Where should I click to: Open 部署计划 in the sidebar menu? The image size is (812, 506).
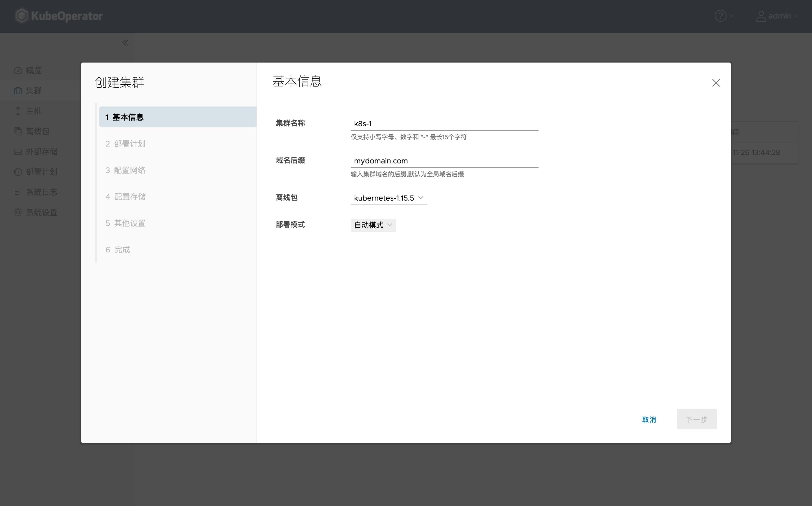41,172
